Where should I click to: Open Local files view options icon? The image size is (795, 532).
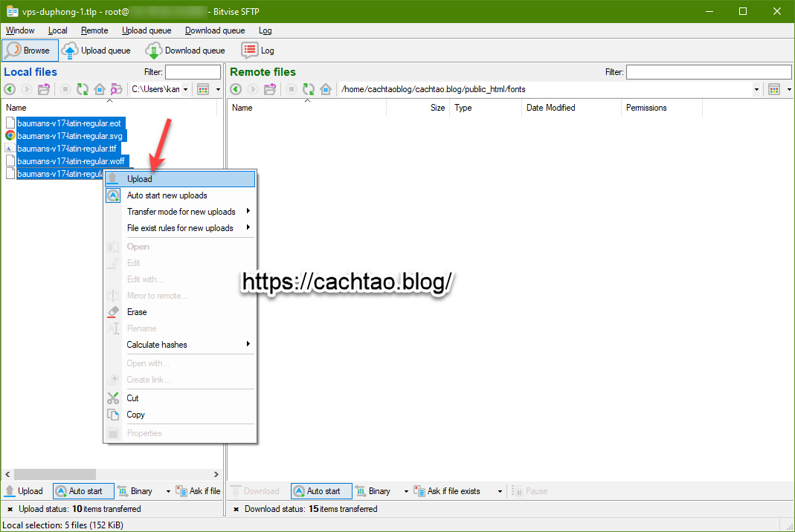click(203, 89)
